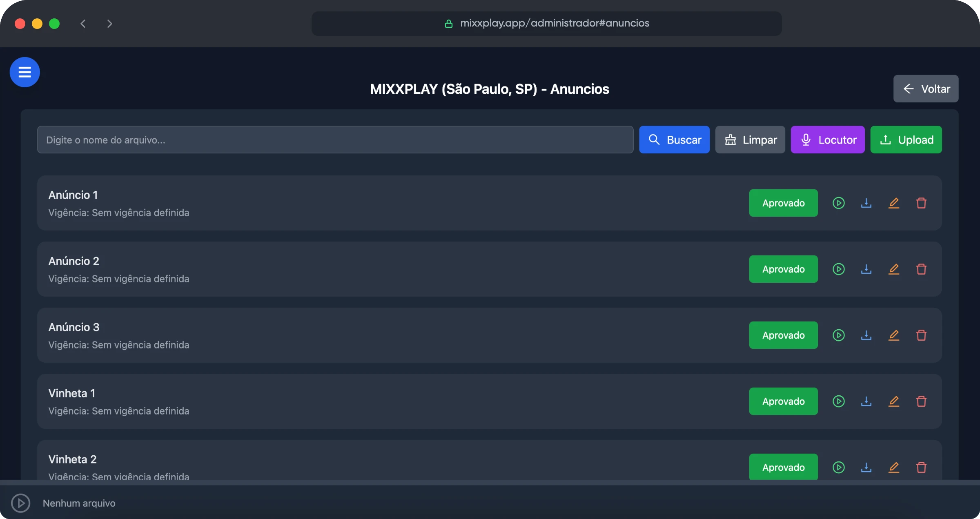Click Aprovado status of Anúncio 2

coord(783,269)
